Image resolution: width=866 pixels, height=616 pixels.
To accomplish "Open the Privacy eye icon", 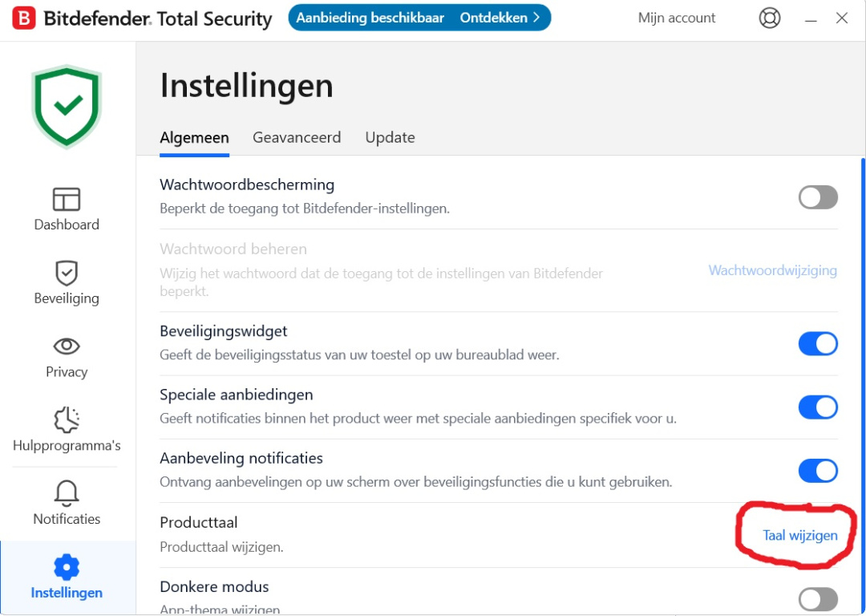I will click(67, 346).
